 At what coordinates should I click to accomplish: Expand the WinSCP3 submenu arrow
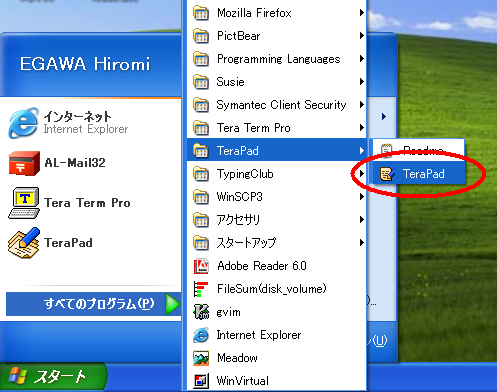pyautogui.click(x=362, y=197)
